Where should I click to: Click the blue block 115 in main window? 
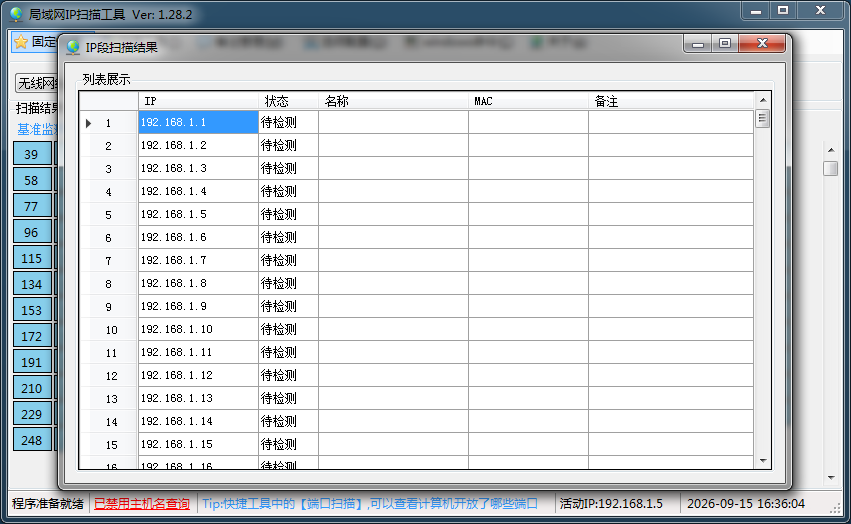click(x=32, y=258)
